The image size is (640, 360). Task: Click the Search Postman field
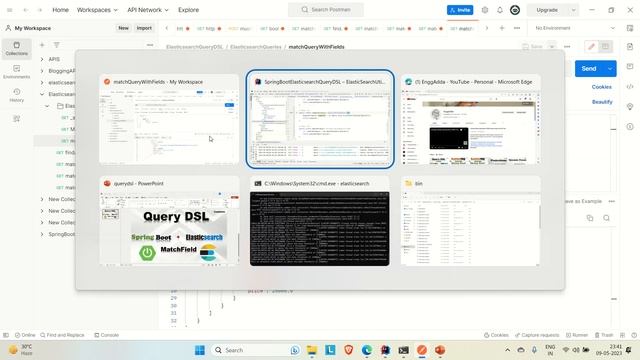pos(326,10)
